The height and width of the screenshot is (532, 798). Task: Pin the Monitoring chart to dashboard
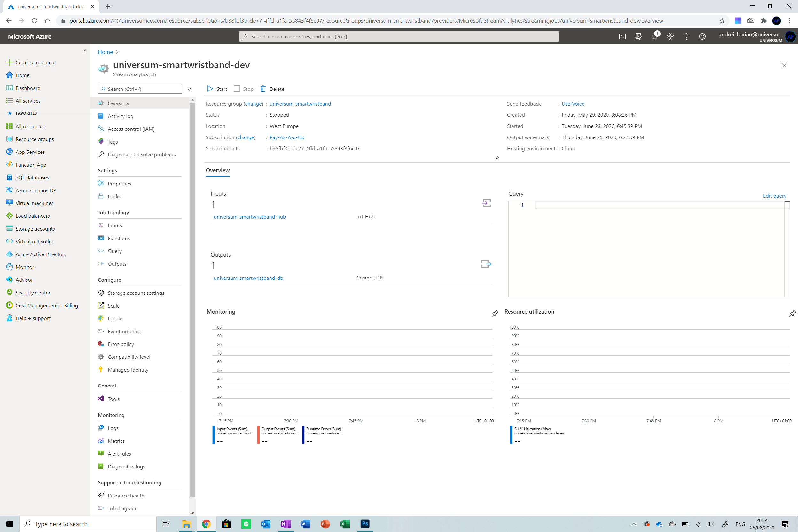click(x=495, y=313)
